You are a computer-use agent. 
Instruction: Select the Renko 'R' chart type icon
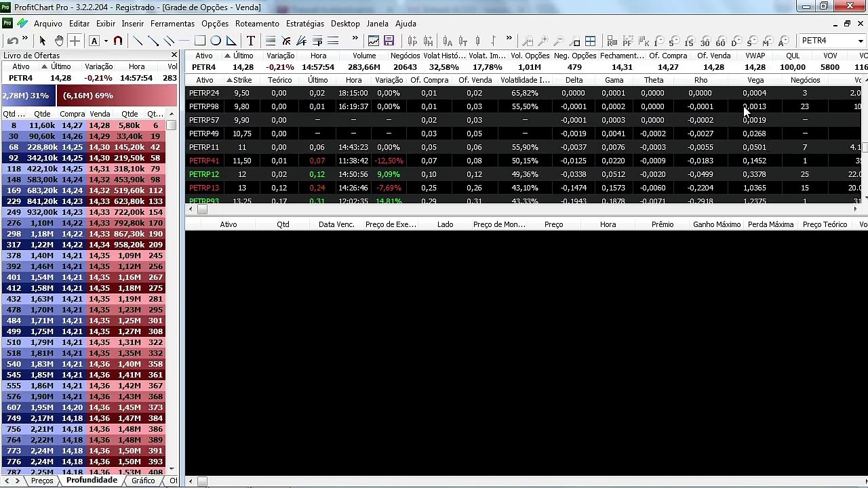click(612, 41)
